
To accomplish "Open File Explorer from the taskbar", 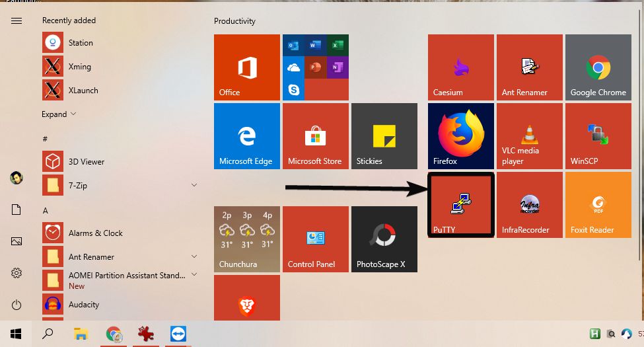I will click(x=81, y=334).
